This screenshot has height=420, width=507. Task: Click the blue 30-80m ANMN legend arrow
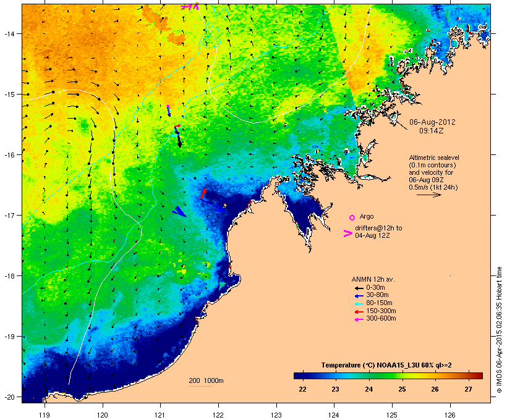point(359,296)
